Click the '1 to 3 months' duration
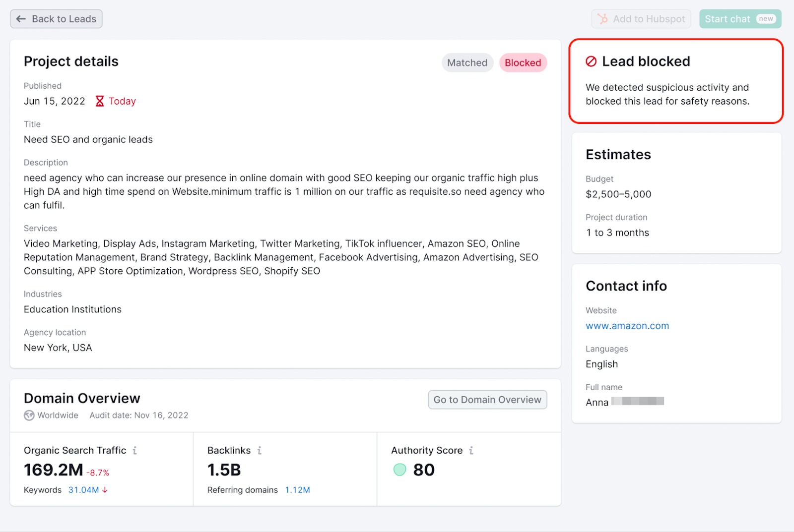The image size is (794, 532). click(617, 233)
